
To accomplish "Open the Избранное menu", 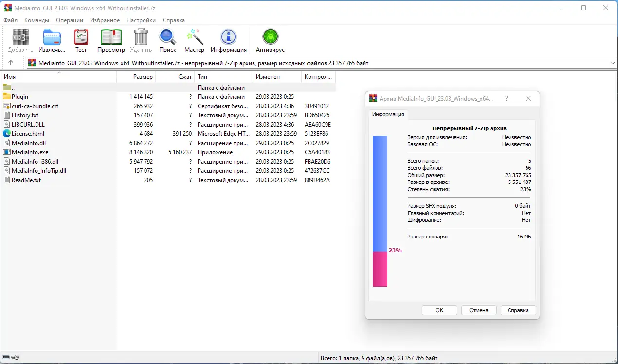I will (x=105, y=20).
